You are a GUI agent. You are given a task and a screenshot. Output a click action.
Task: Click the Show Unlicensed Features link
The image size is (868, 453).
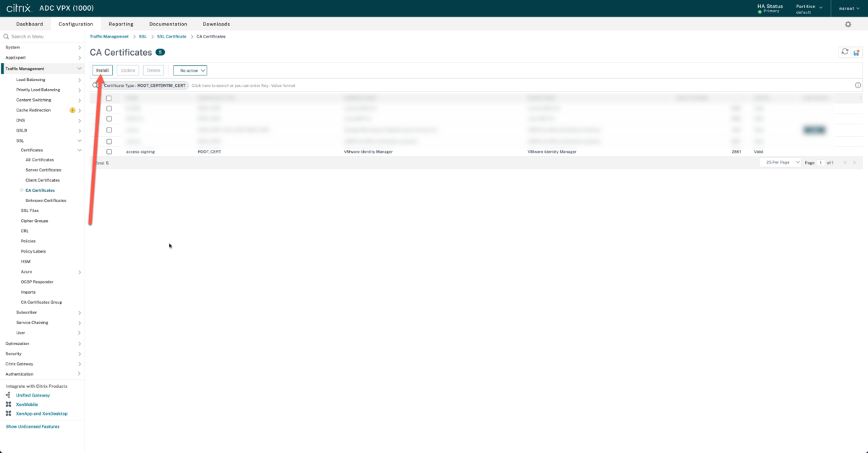click(33, 426)
